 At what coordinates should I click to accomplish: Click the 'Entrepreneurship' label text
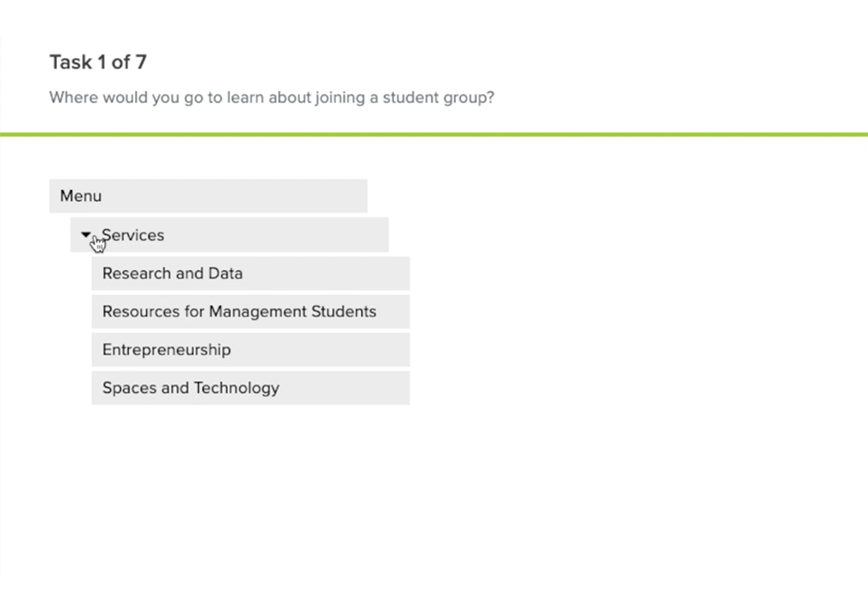pos(166,349)
